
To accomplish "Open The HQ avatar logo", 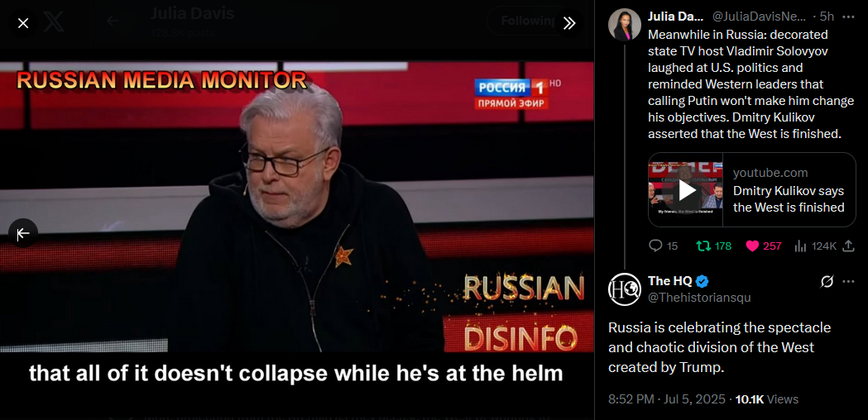I will pyautogui.click(x=625, y=289).
